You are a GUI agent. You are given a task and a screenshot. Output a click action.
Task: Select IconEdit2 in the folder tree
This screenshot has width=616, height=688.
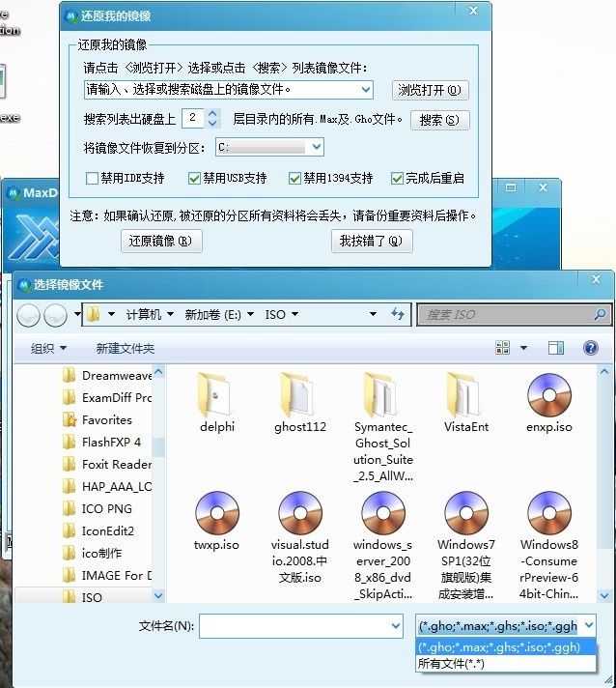click(x=98, y=530)
